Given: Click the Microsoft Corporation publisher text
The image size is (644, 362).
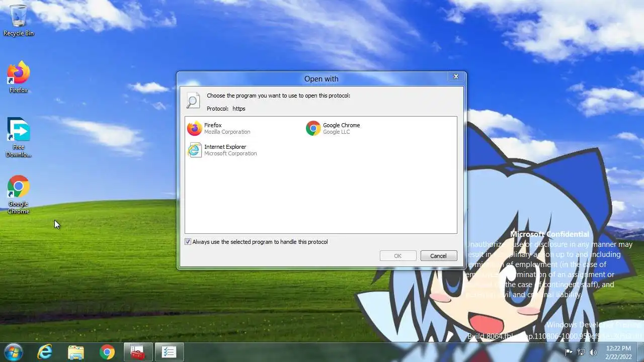Looking at the screenshot, I should pos(230,154).
